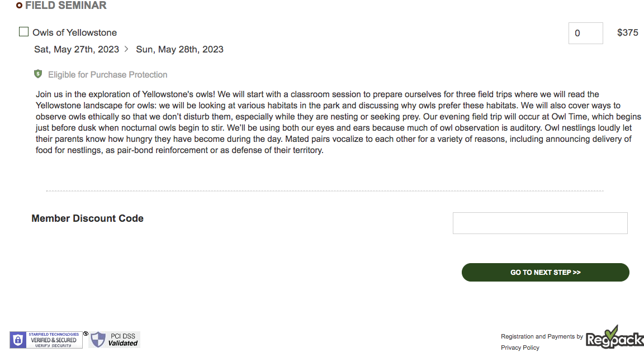Open the Privacy Policy link
The width and height of the screenshot is (644, 362).
coord(520,347)
